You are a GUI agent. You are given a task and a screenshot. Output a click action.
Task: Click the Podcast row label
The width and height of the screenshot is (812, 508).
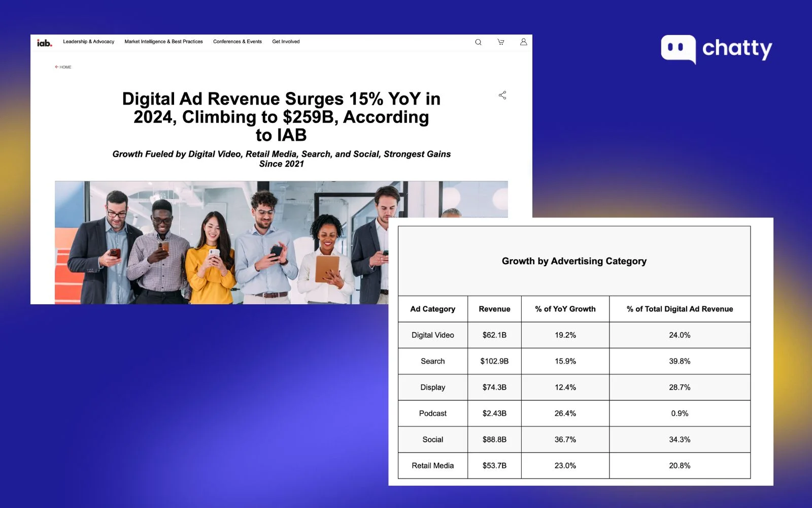click(433, 414)
